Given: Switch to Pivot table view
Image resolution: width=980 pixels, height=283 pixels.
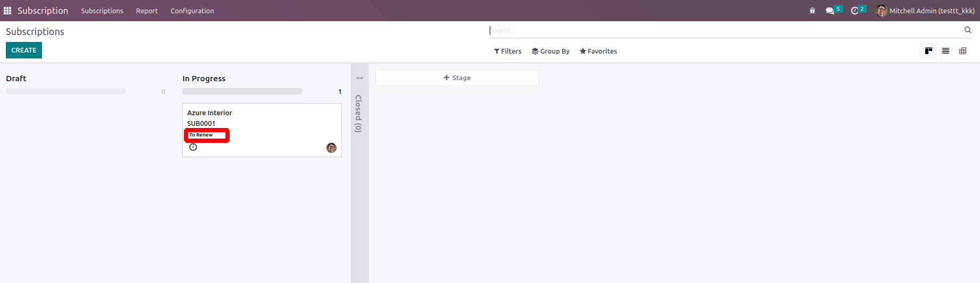Looking at the screenshot, I should [962, 51].
